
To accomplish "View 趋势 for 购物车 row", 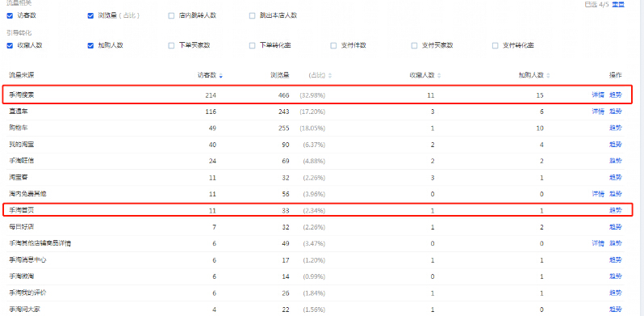I will point(615,128).
